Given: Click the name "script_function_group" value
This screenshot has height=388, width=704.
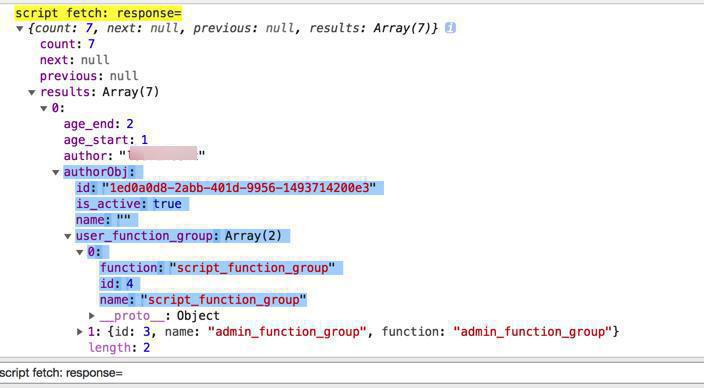Looking at the screenshot, I should point(224,300).
